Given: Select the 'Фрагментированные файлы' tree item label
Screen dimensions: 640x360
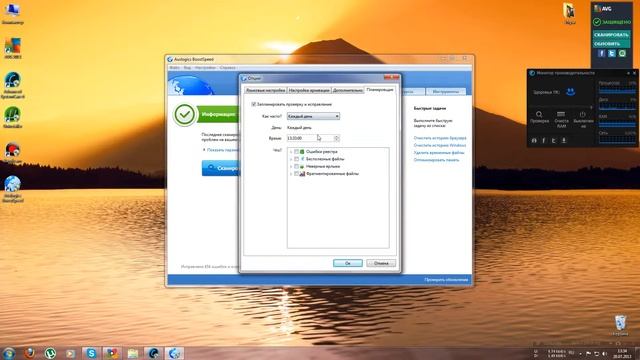Looking at the screenshot, I should click(332, 174).
